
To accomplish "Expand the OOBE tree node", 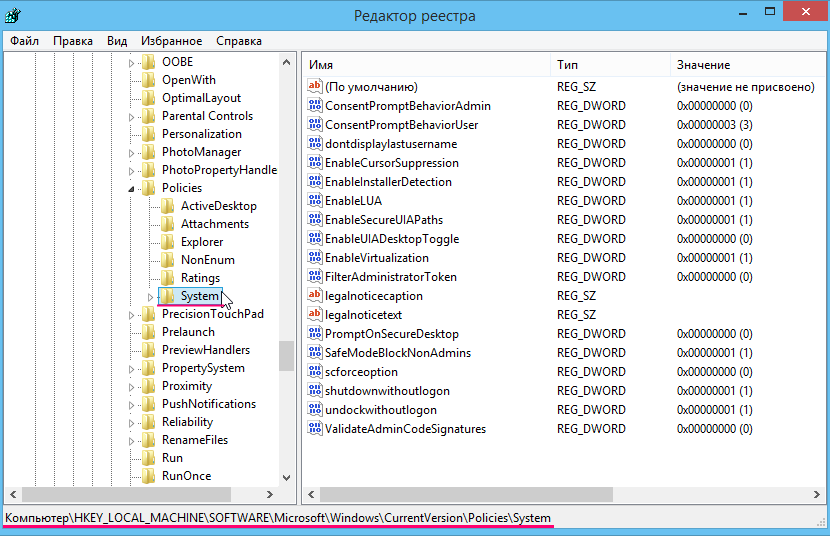I will click(131, 63).
